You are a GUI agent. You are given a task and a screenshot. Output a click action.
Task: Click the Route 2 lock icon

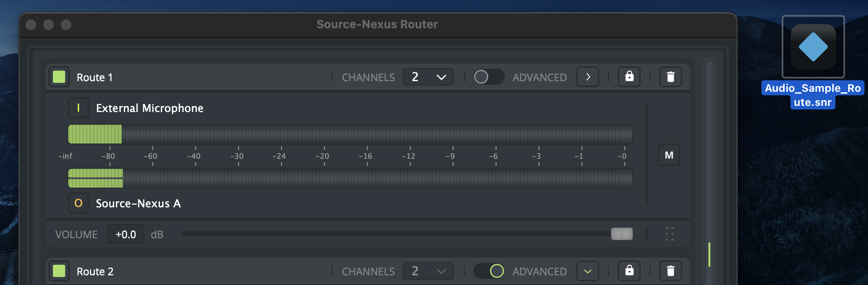click(629, 270)
